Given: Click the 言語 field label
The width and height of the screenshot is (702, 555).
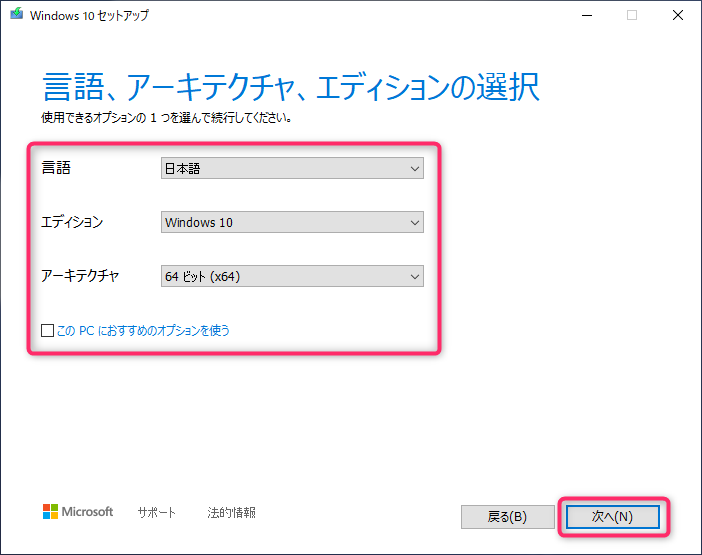Looking at the screenshot, I should (56, 168).
